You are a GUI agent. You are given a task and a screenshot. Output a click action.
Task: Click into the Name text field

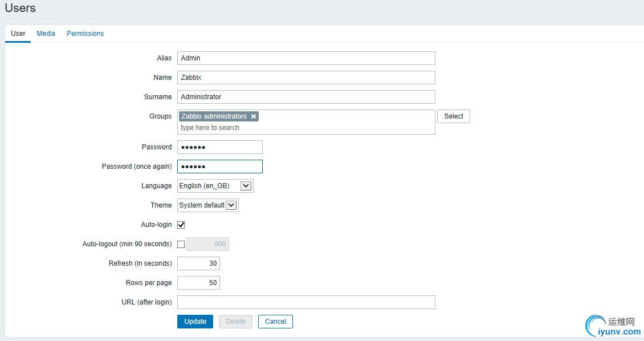(306, 78)
